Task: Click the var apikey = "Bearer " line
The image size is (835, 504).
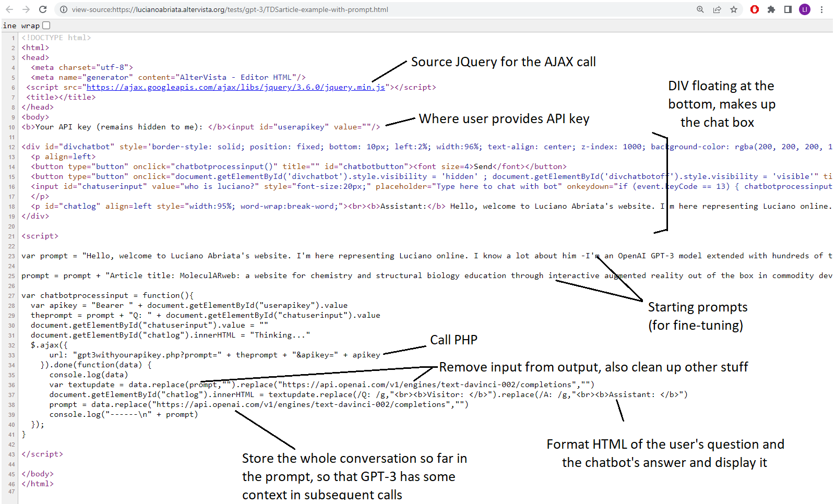Action: [x=189, y=305]
